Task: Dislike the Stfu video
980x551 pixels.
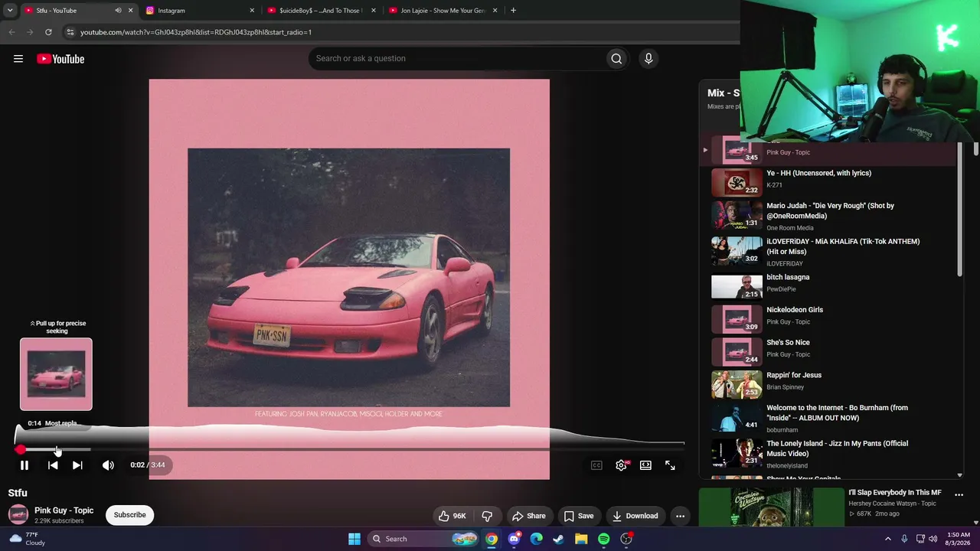Action: point(487,516)
